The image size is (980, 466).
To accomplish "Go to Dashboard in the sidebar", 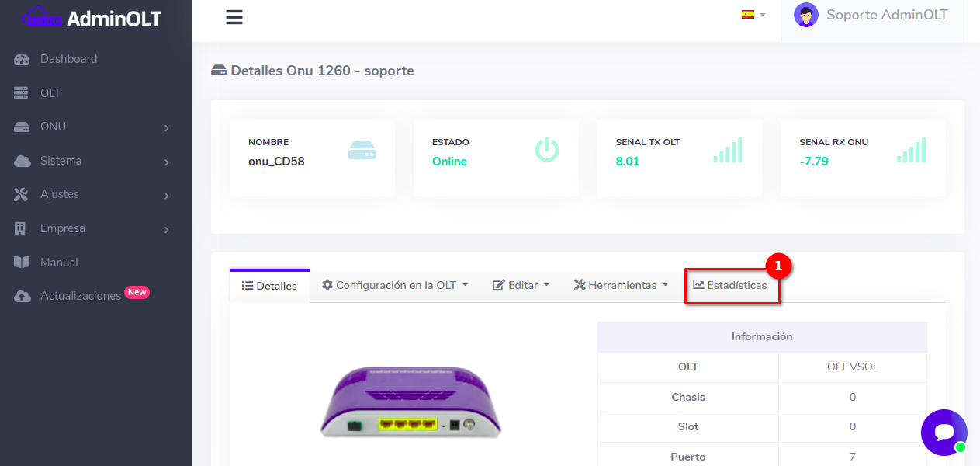I will (x=68, y=59).
